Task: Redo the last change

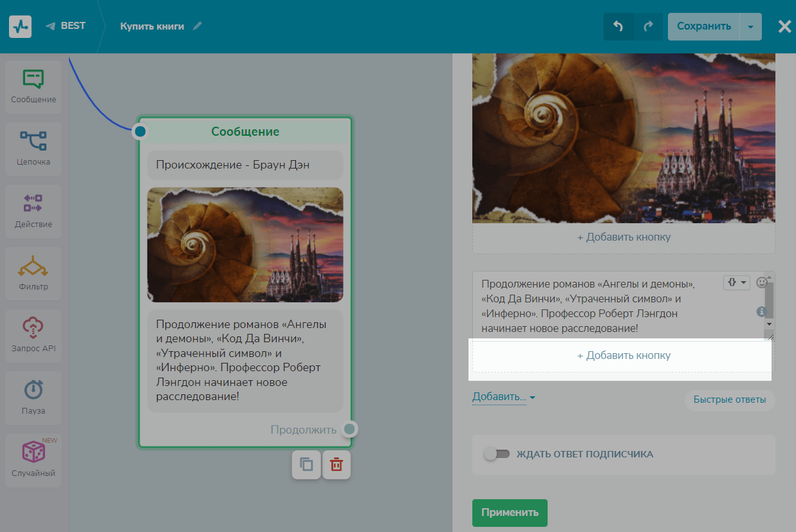Action: pos(648,26)
